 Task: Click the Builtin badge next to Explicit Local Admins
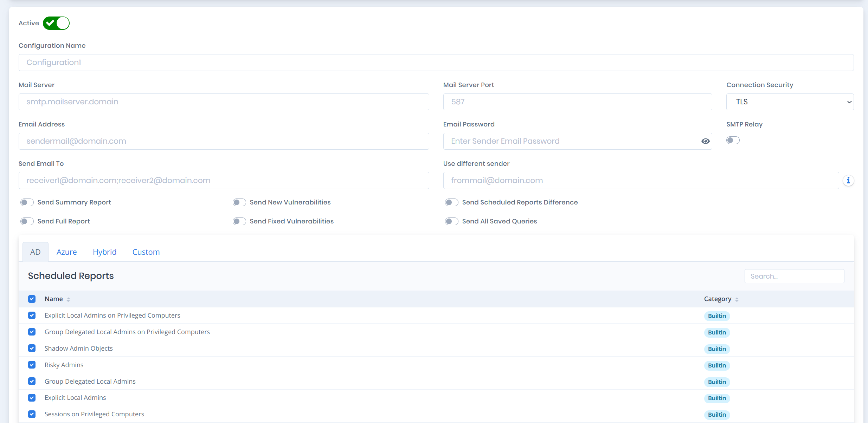(716, 398)
